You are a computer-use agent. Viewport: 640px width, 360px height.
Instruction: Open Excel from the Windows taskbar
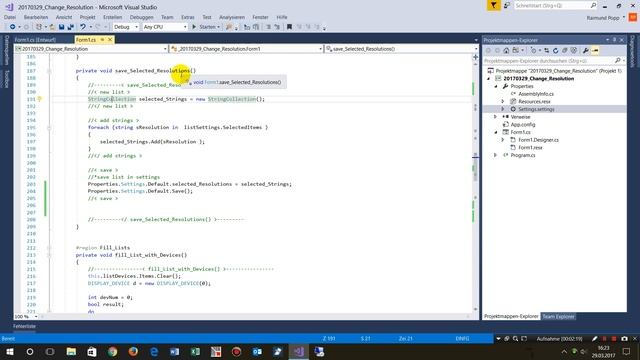(x=195, y=351)
